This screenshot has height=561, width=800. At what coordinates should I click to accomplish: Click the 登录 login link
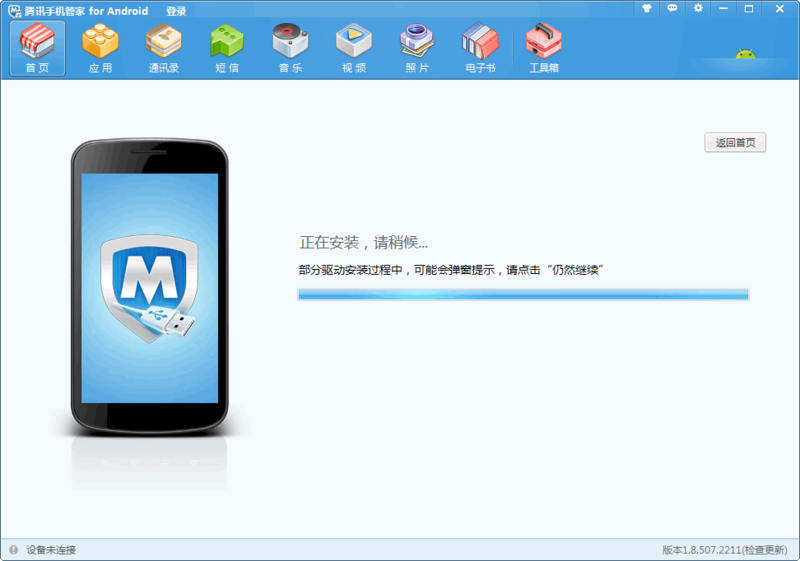pyautogui.click(x=176, y=11)
